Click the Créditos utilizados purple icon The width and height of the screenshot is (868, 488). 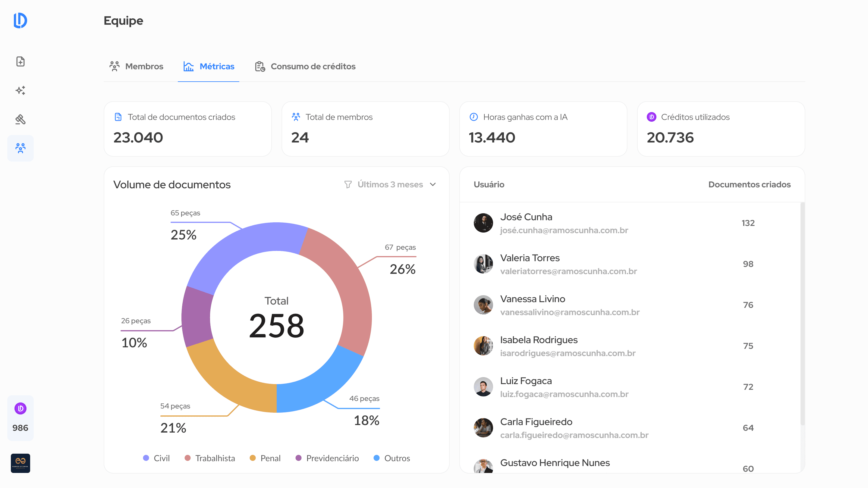coord(651,117)
